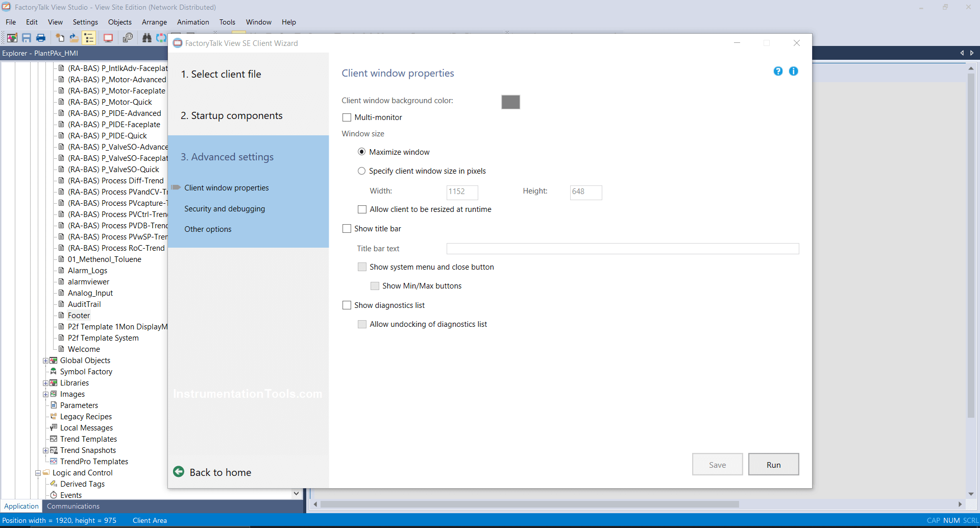Check Allow client to be resized at runtime
The height and width of the screenshot is (528, 980).
click(362, 209)
